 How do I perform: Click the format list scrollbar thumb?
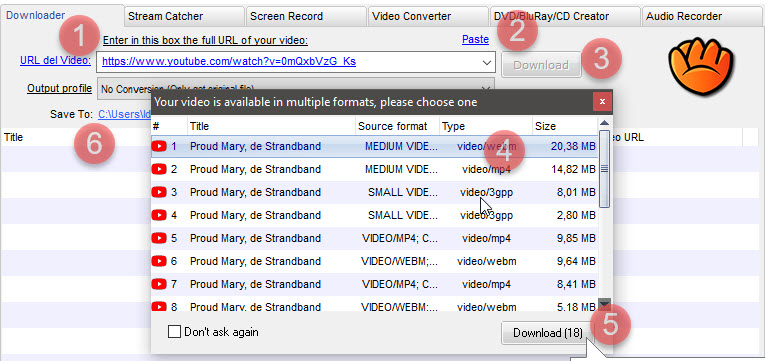tap(604, 169)
